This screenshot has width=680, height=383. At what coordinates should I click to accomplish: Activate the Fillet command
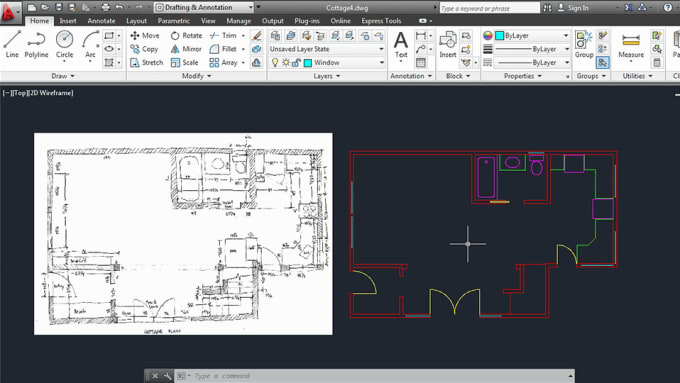point(223,49)
